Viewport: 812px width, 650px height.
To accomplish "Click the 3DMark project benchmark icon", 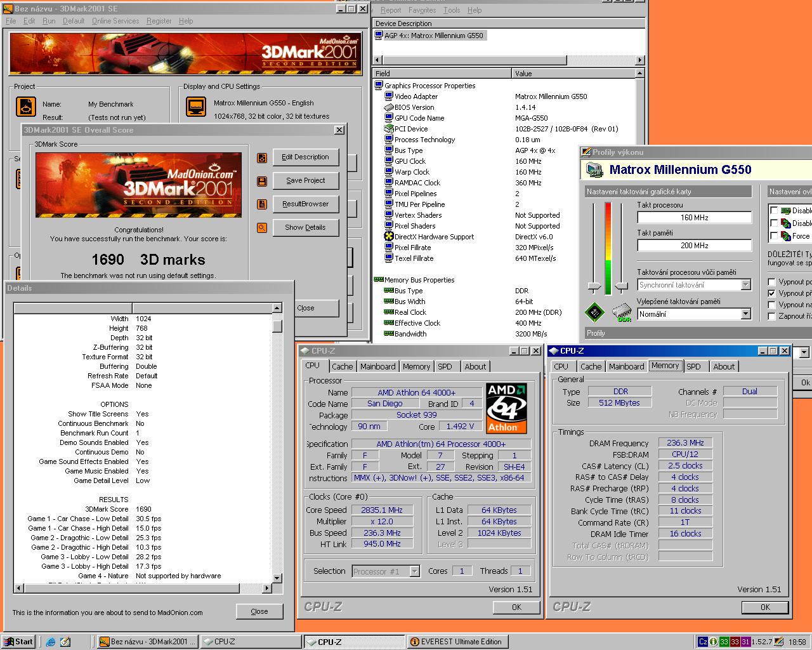I will point(26,106).
